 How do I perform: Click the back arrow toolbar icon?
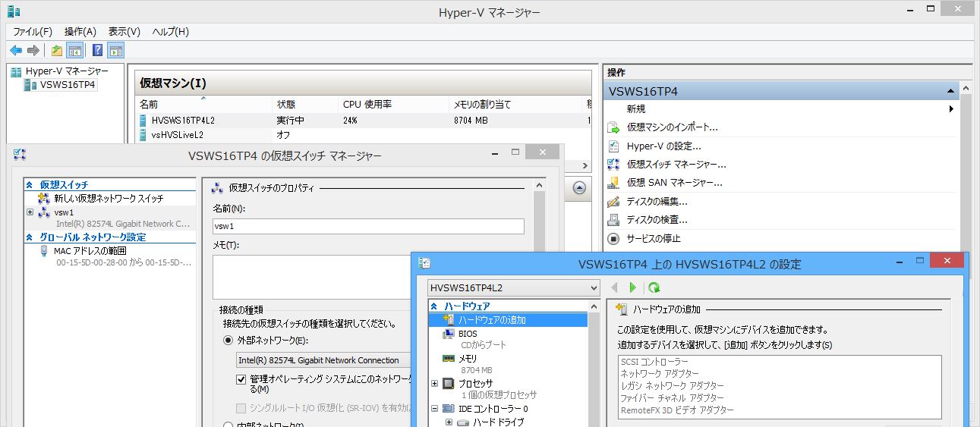click(16, 51)
